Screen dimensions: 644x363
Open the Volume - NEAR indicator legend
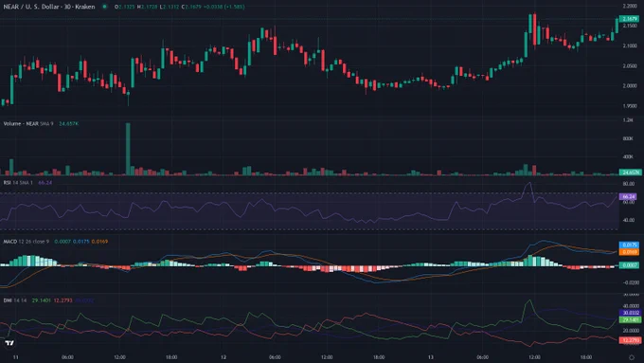[x=28, y=124]
